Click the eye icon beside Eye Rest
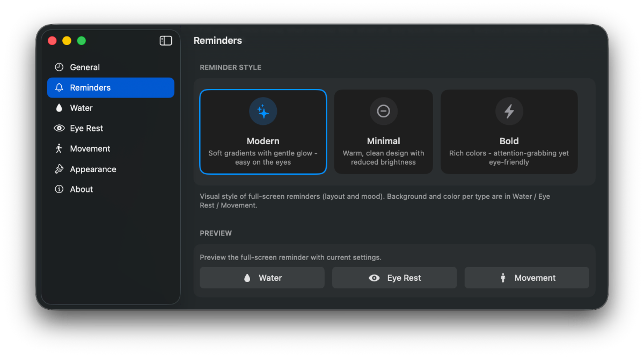The width and height of the screenshot is (644, 357). click(59, 128)
